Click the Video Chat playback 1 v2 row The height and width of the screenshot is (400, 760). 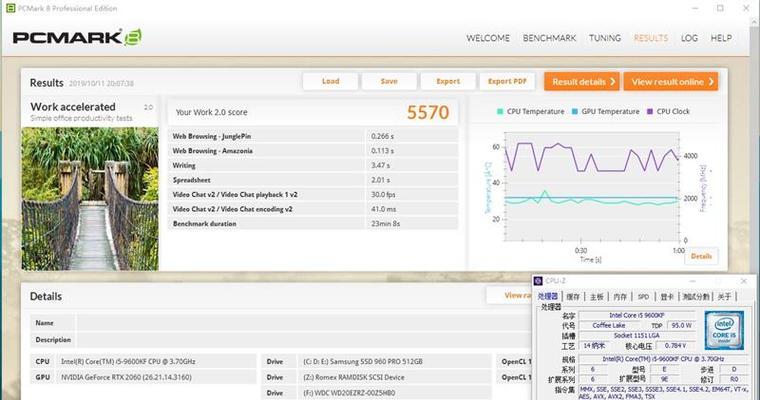tap(313, 194)
